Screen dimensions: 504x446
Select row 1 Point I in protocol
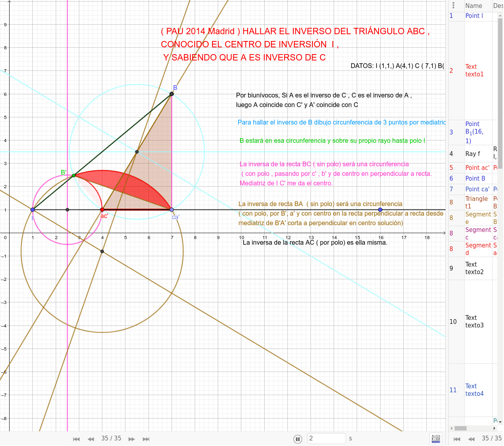[474, 16]
